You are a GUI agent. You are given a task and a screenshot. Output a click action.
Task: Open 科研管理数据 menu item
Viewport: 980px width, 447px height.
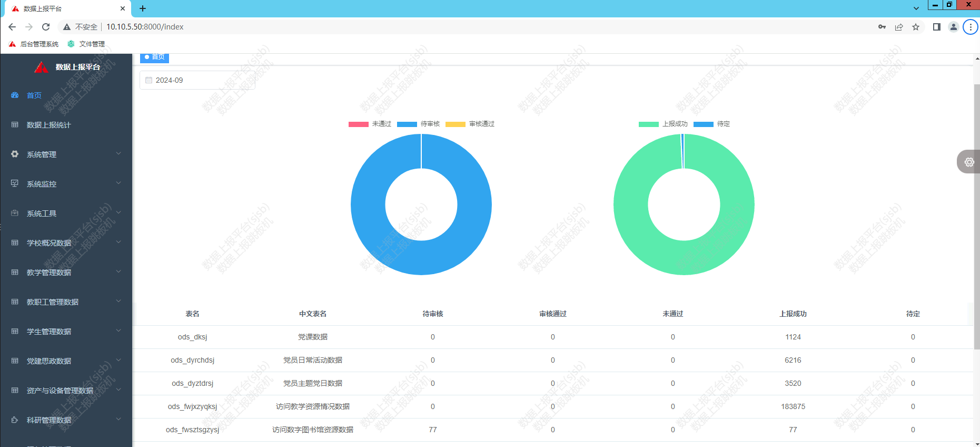(x=66, y=420)
